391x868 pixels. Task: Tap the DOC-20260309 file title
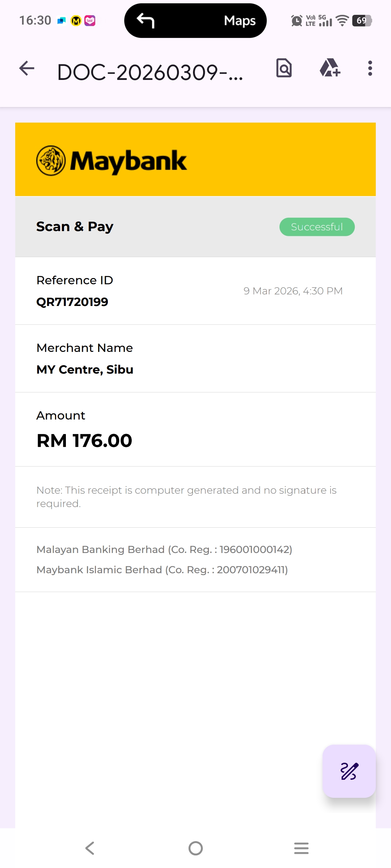point(150,72)
